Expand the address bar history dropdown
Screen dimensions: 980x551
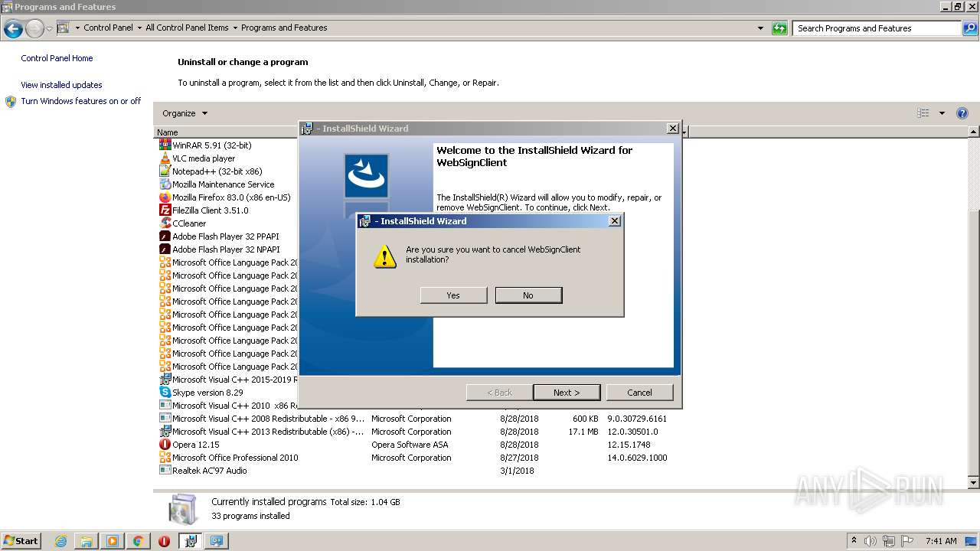[x=760, y=28]
